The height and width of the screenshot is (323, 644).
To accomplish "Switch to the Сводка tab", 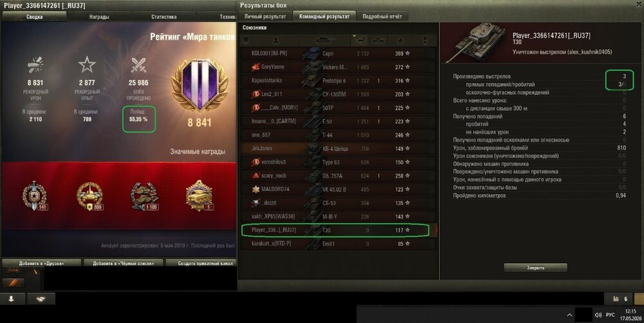I will [35, 17].
